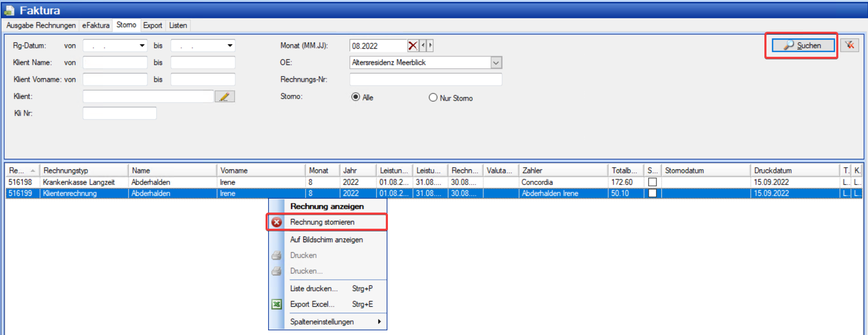The height and width of the screenshot is (335, 868).
Task: Click the total amount 172.60
Action: point(622,182)
